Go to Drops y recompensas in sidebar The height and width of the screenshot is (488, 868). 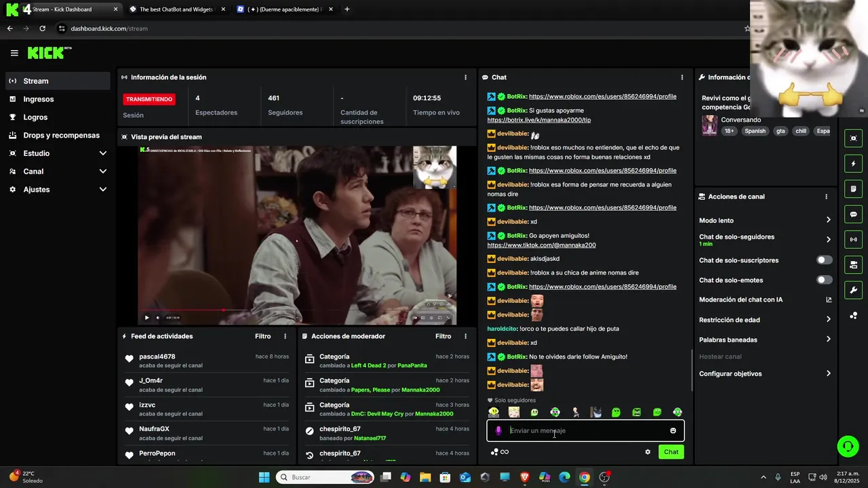(58, 135)
